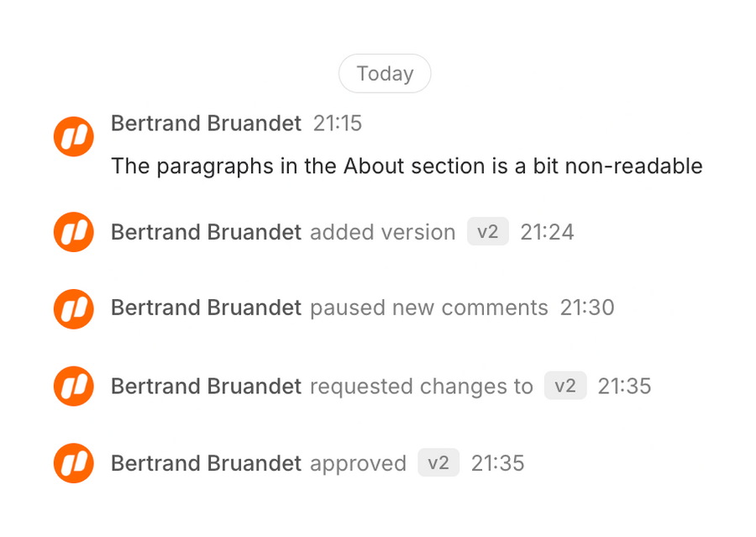Open Bertrand Bruandet's name on the 21:15 comment
Image resolution: width=756 pixels, height=537 pixels.
coord(206,124)
